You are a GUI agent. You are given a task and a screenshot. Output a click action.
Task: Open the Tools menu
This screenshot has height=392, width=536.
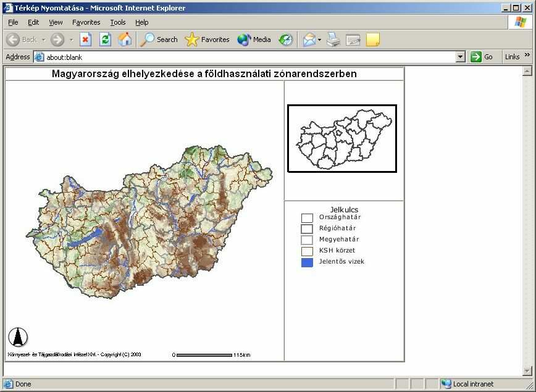pyautogui.click(x=118, y=23)
